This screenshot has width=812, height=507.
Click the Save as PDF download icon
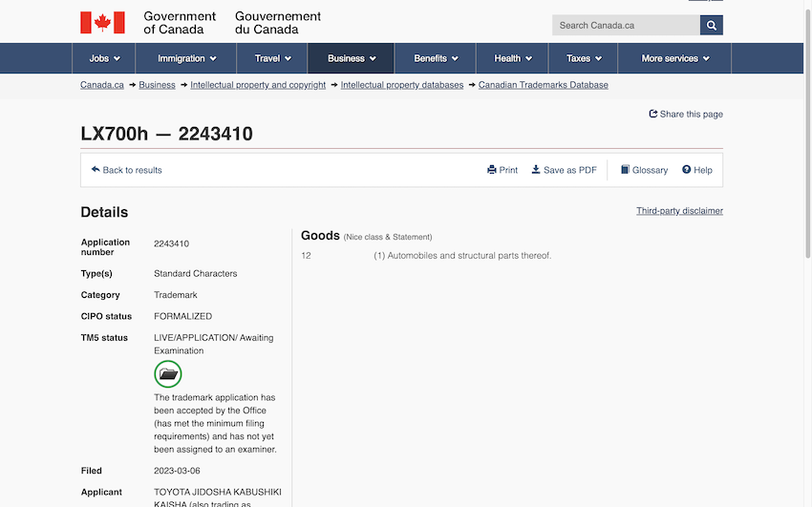tap(536, 170)
